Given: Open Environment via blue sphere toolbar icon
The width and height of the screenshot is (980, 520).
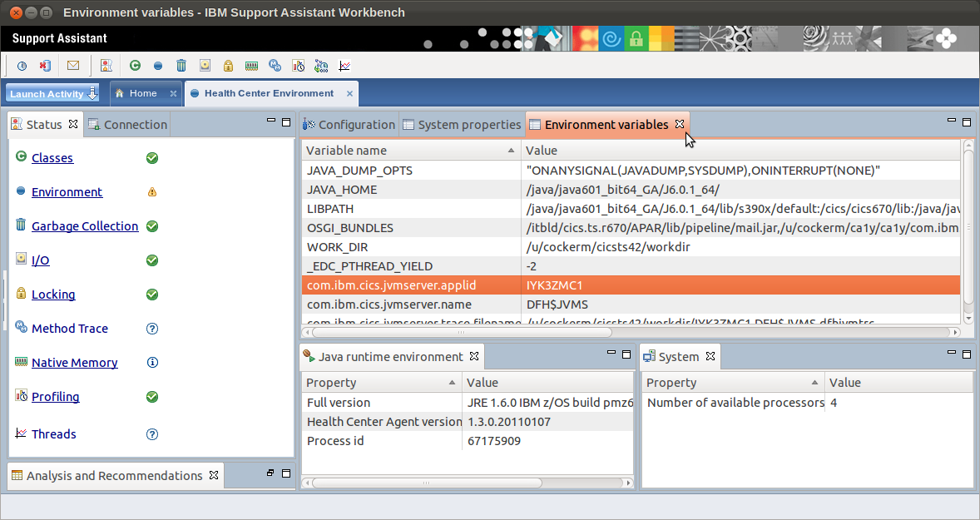Looking at the screenshot, I should pos(158,66).
